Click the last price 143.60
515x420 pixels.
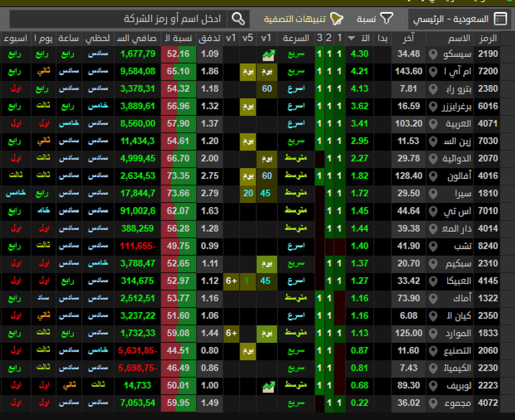click(x=409, y=71)
